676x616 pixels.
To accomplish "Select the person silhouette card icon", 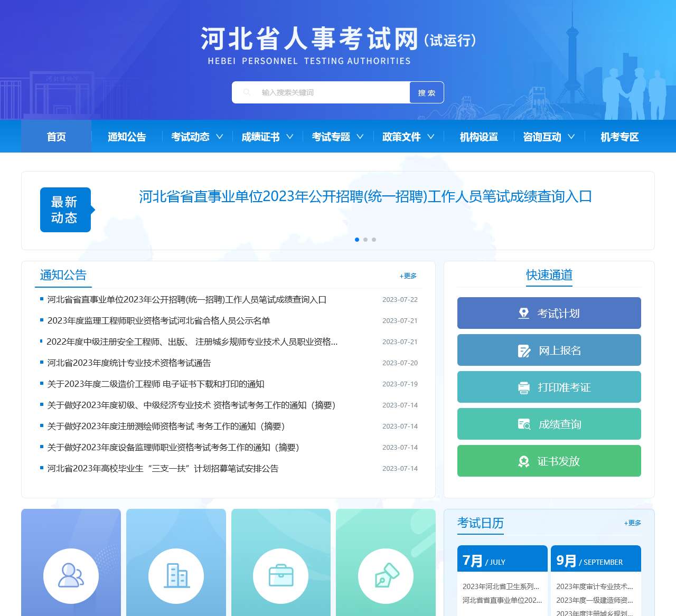I will (x=70, y=575).
